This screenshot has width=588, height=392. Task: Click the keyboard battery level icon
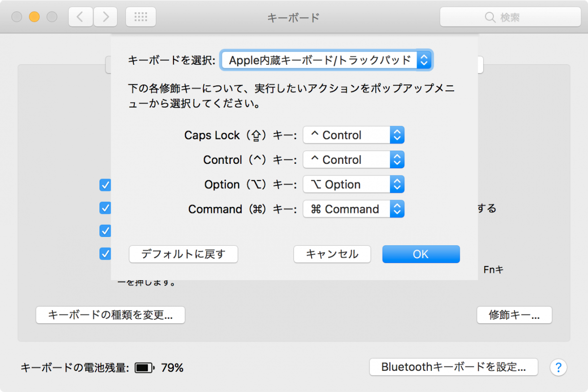pyautogui.click(x=144, y=367)
